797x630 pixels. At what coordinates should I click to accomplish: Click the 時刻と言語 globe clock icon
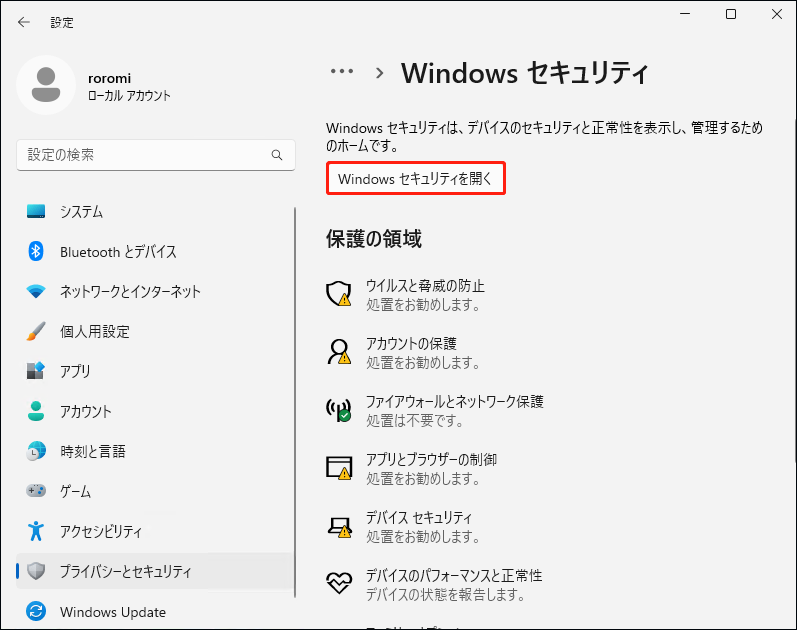tap(36, 451)
